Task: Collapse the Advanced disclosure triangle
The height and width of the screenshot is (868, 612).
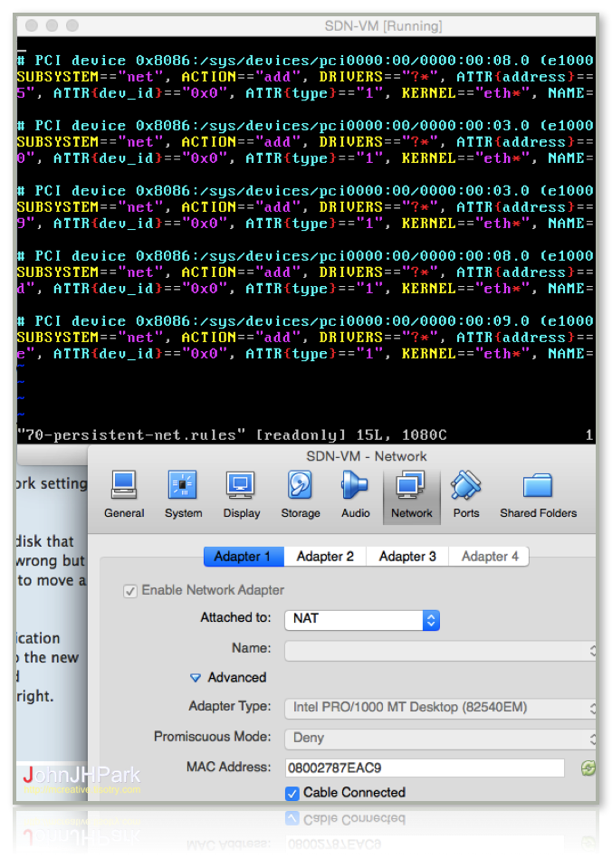Action: pyautogui.click(x=195, y=678)
